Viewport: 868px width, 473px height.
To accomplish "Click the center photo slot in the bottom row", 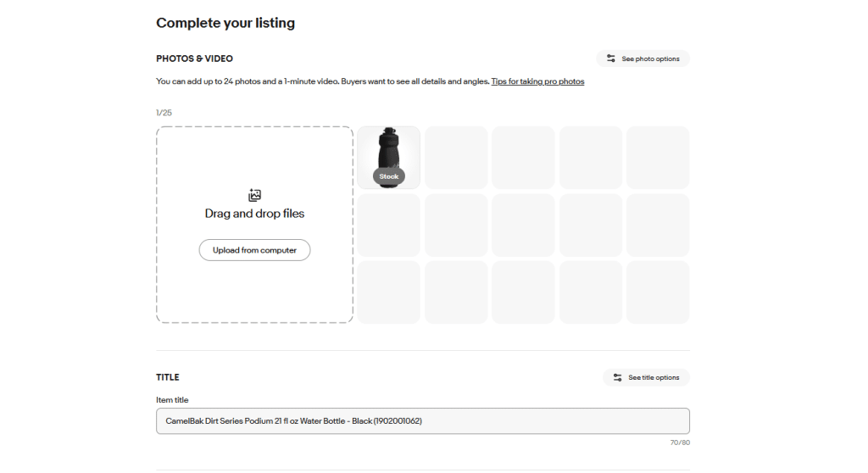I will 523,292.
